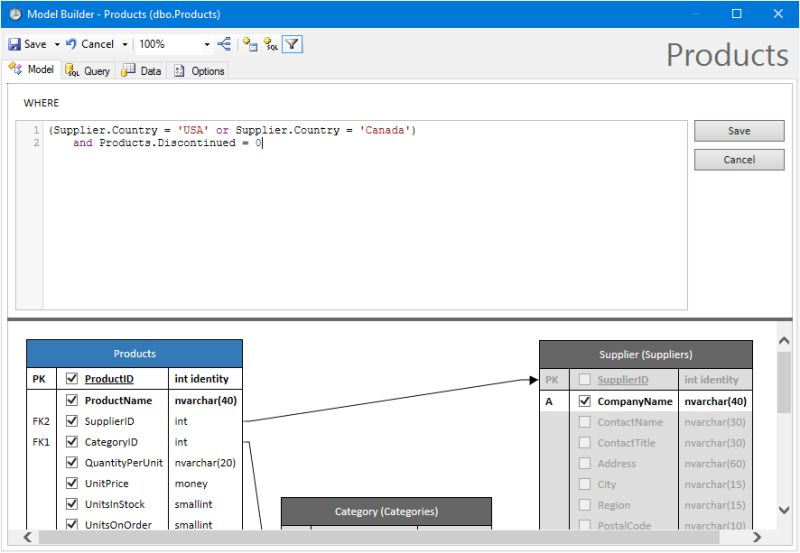Click Save label in the top toolbar
Screen dimensions: 800x553
pos(35,44)
